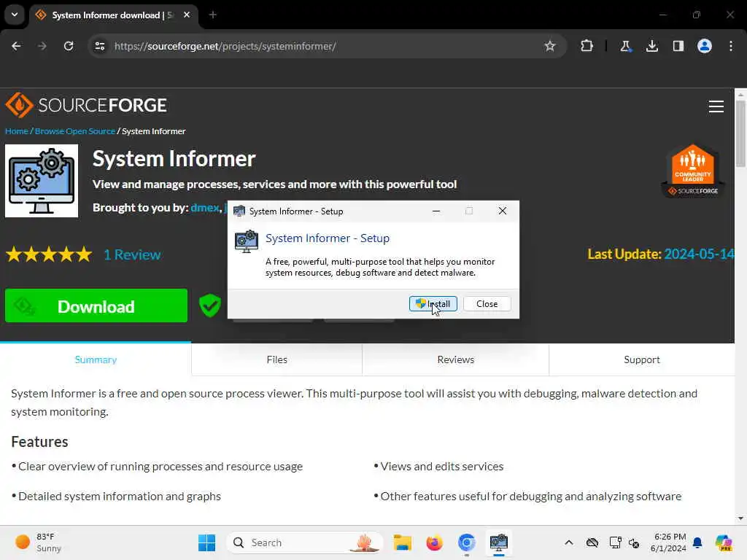Open the browser three-dot menu
This screenshot has height=560, width=747.
731,46
